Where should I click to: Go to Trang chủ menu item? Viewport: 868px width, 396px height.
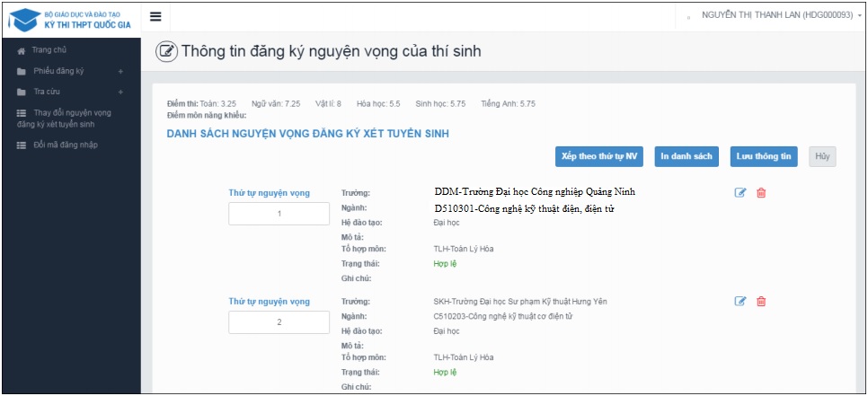tap(49, 49)
